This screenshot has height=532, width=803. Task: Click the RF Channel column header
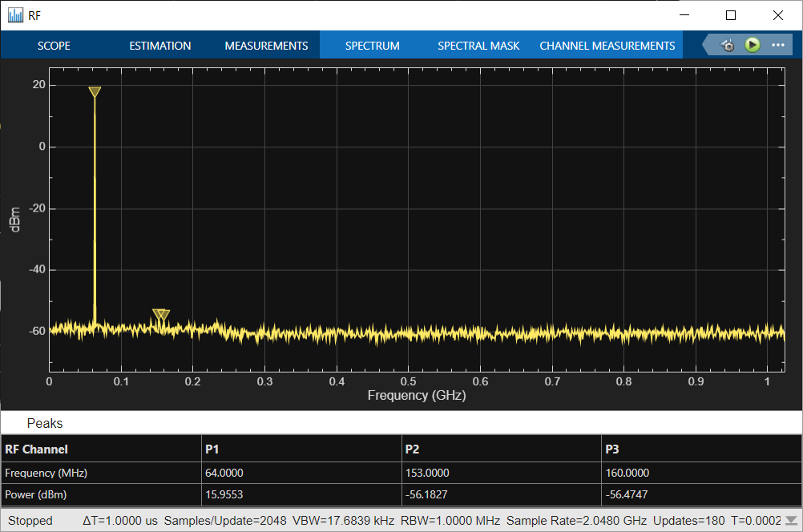pos(37,449)
